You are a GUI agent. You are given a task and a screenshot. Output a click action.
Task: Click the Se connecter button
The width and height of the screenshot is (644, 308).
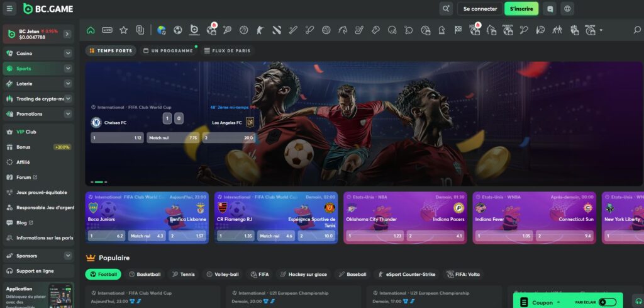tap(480, 9)
